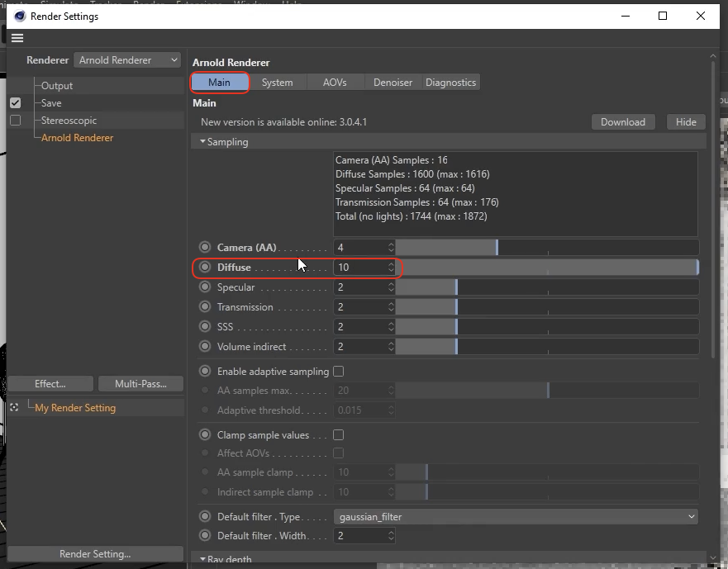This screenshot has width=728, height=569.
Task: Click the Camera (AA) animation dot
Action: point(205,247)
